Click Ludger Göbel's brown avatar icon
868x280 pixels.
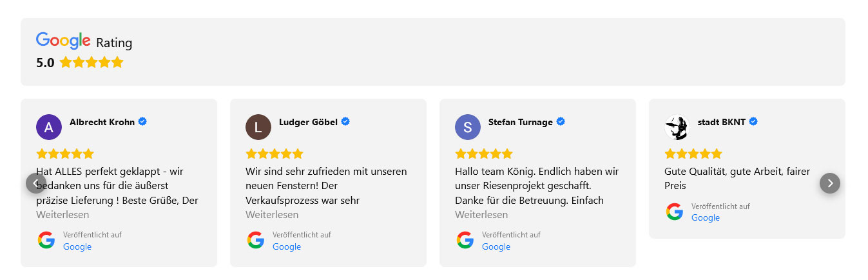[258, 127]
